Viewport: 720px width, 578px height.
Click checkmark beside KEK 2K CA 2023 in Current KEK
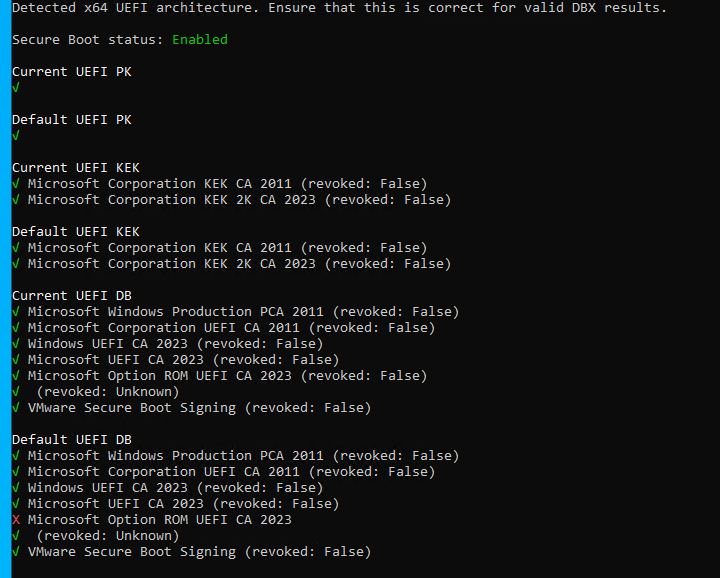coord(16,200)
